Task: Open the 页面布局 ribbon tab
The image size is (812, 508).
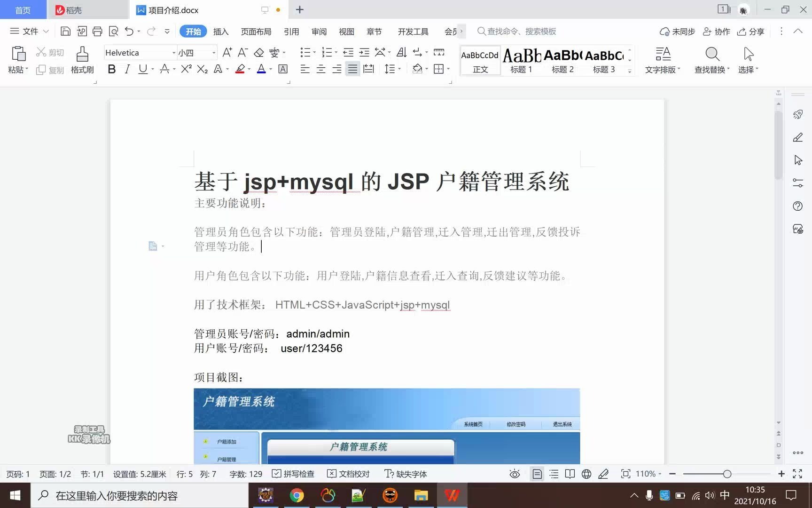Action: point(256,32)
